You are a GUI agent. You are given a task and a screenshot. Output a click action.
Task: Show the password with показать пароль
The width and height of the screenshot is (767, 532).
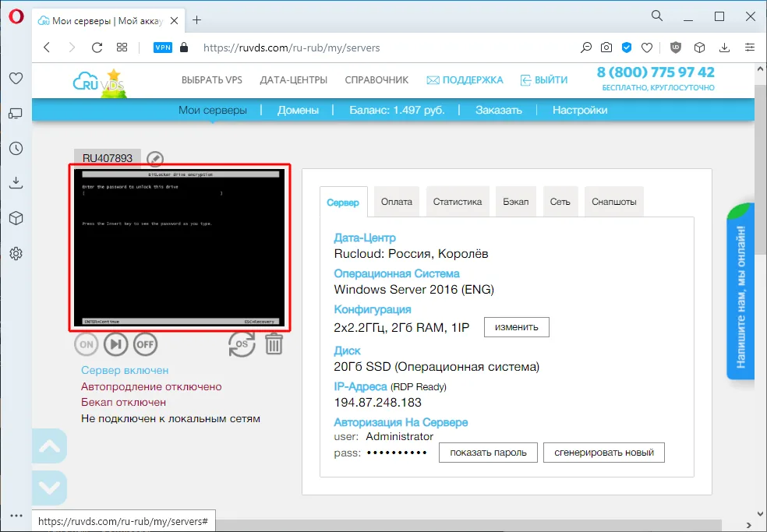point(488,452)
